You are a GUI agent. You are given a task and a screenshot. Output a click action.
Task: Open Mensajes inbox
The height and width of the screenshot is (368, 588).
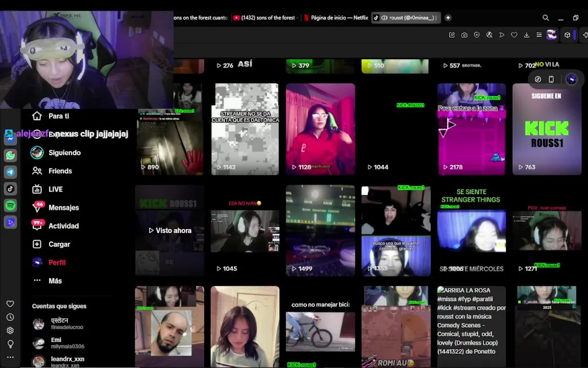coord(56,208)
